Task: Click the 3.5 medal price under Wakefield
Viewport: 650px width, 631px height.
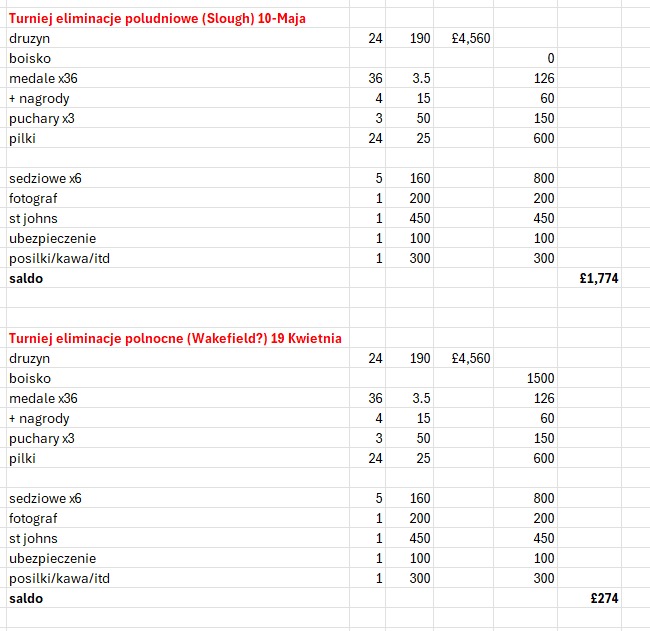Action: (x=420, y=398)
